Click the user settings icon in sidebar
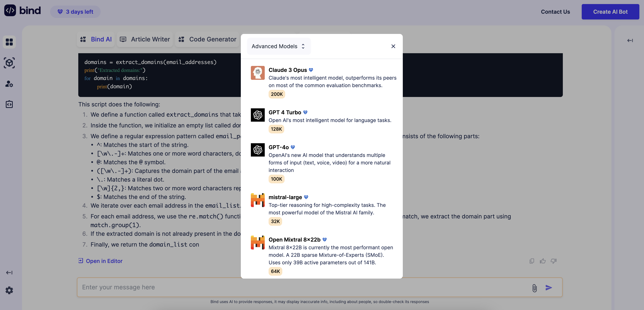 coord(9,84)
